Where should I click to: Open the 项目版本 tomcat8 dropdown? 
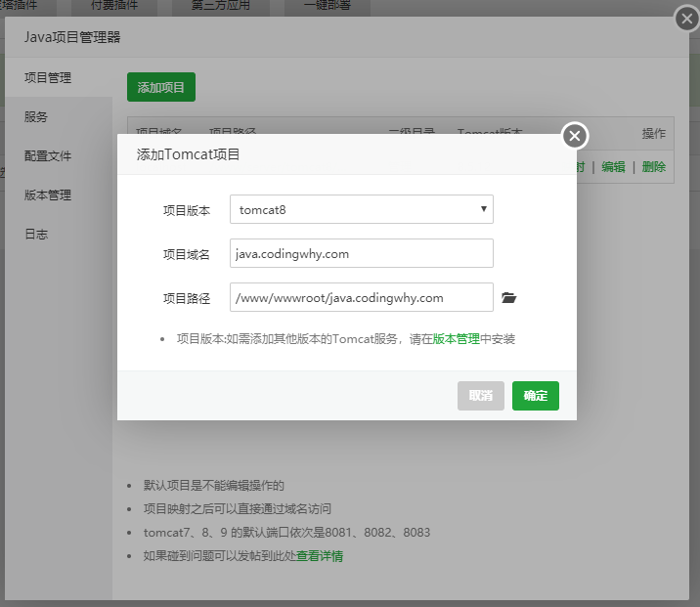click(x=361, y=209)
